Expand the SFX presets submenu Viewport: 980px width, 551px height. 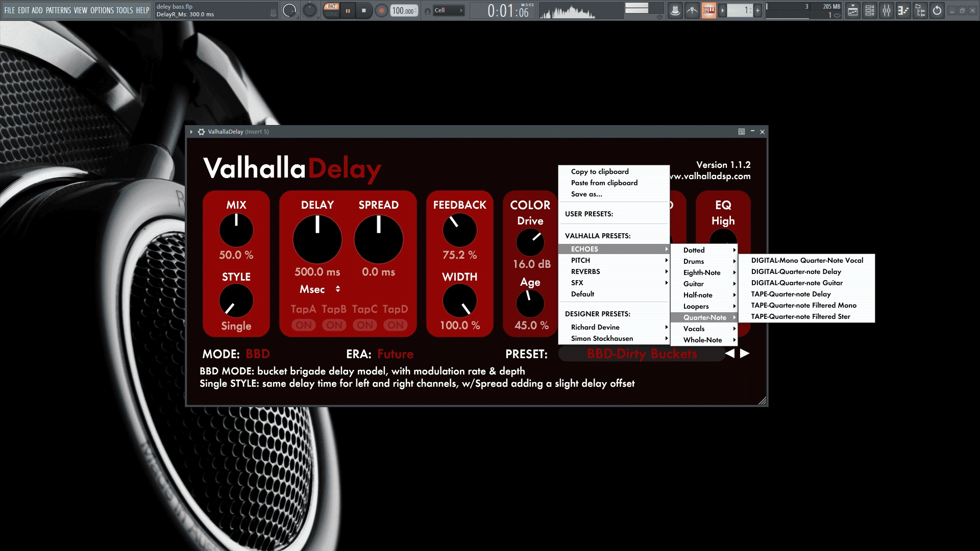click(x=614, y=283)
